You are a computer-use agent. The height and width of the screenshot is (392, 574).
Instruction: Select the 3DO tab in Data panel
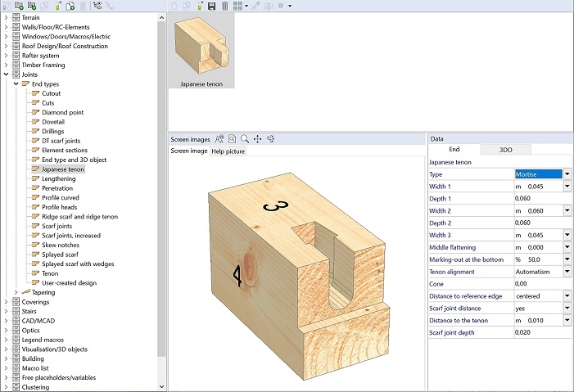(x=505, y=150)
